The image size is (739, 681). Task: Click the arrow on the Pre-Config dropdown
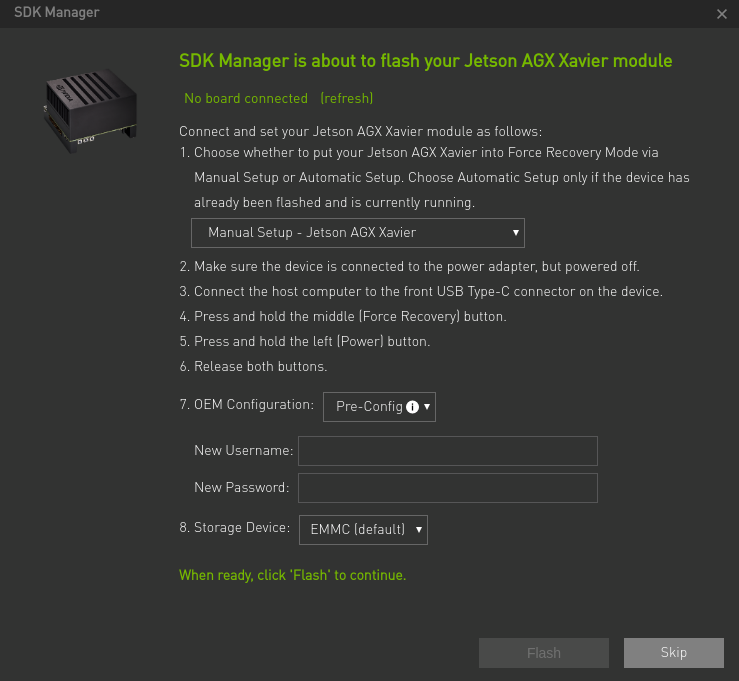(x=427, y=407)
